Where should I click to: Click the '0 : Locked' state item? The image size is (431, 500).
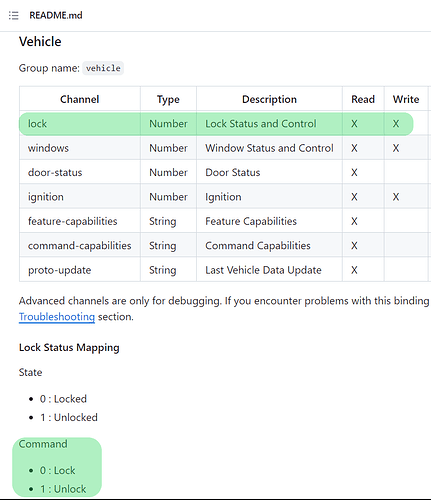point(63,399)
